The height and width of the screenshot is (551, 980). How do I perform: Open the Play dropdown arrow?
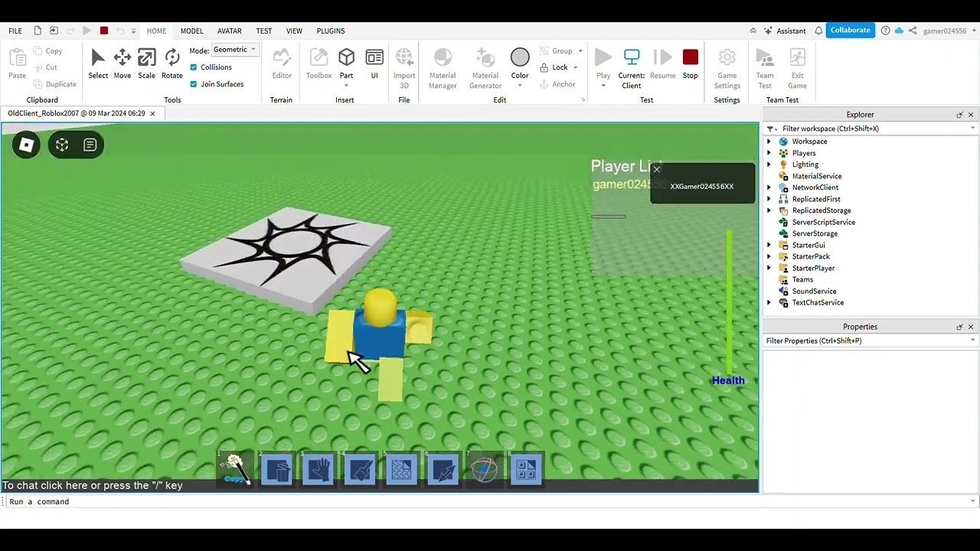coord(603,85)
